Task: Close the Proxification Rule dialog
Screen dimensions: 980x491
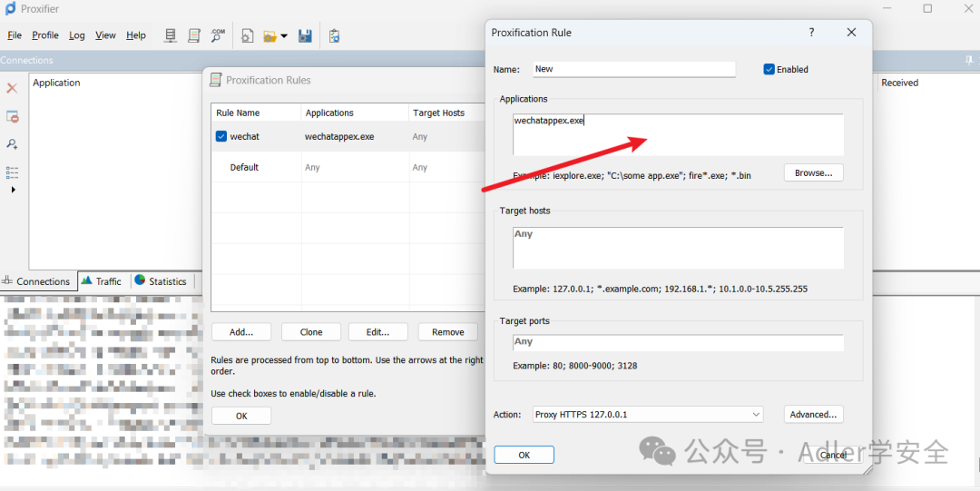Action: coord(851,32)
